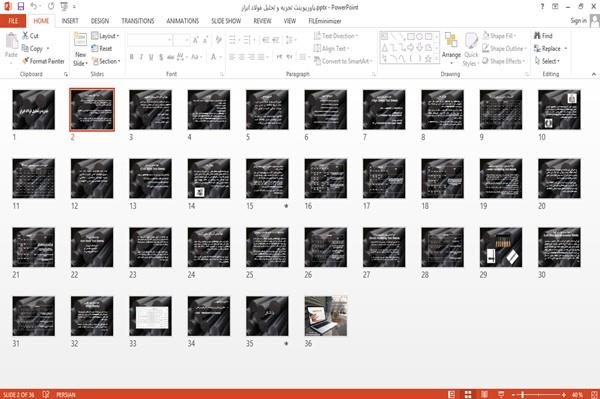Click zoom in plus button
This screenshot has width=600, height=399.
(564, 394)
